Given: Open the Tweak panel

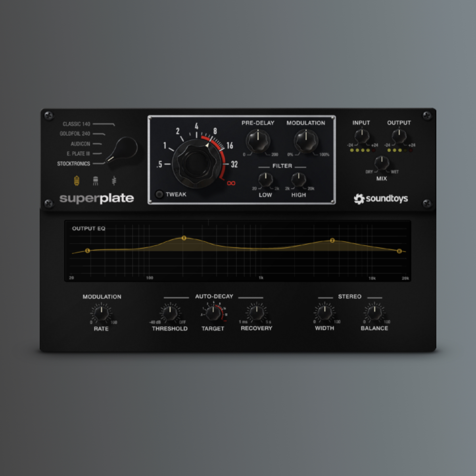Looking at the screenshot, I should point(160,194).
